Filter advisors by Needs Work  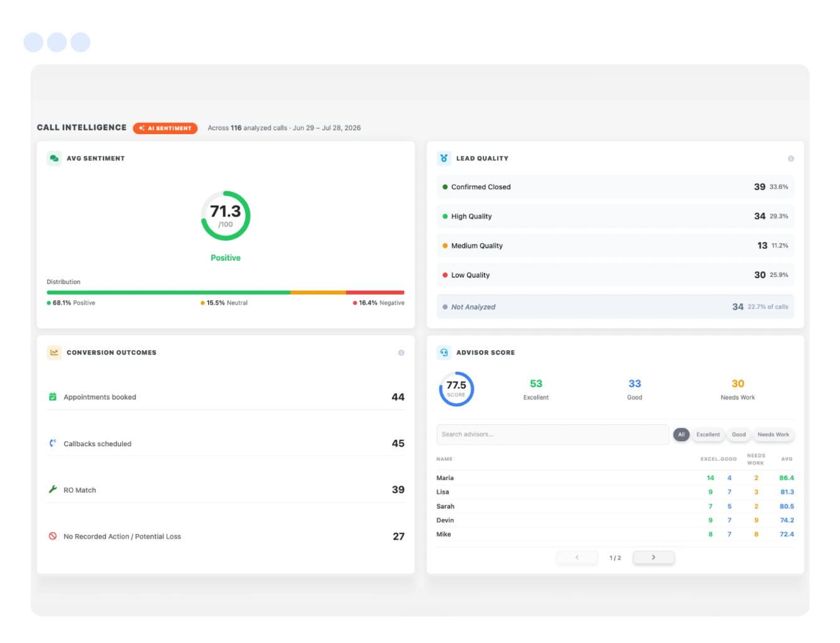pos(773,434)
